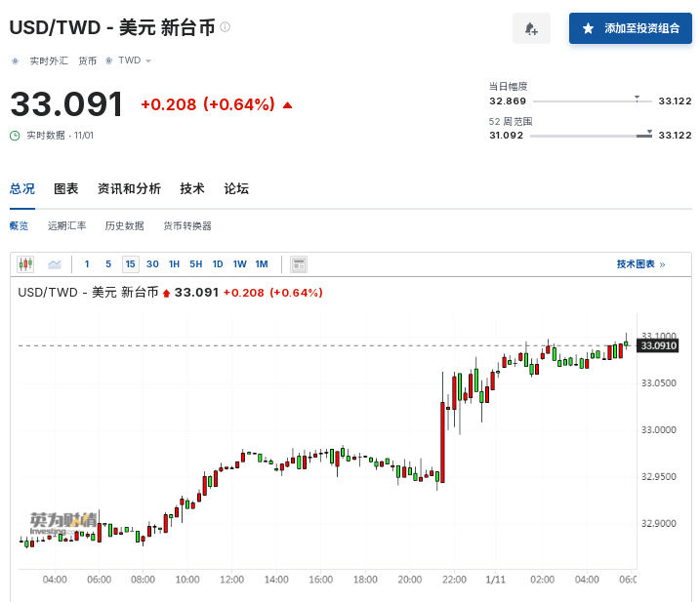Select the 1D chart interval

218,264
